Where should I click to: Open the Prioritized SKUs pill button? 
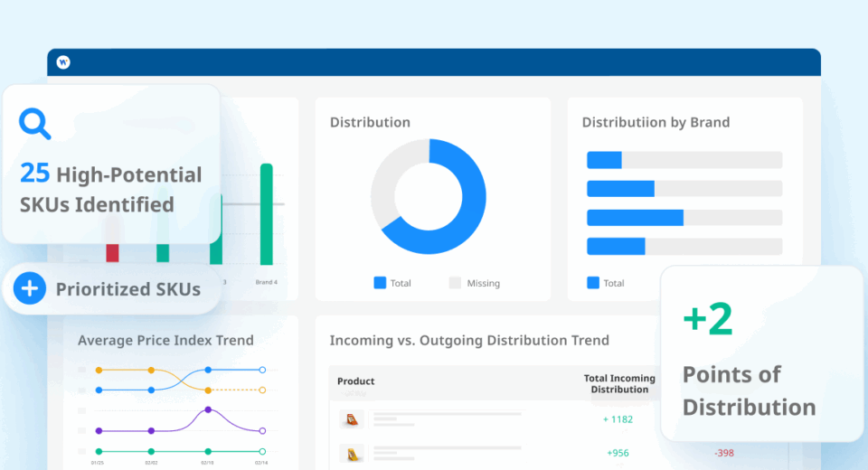[x=112, y=289]
